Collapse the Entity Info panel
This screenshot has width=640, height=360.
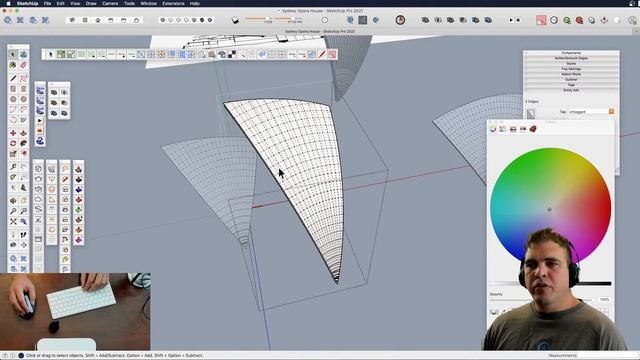pos(571,90)
